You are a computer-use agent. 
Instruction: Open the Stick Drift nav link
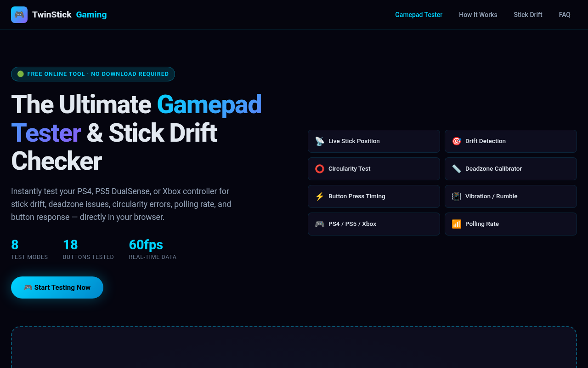click(x=528, y=15)
